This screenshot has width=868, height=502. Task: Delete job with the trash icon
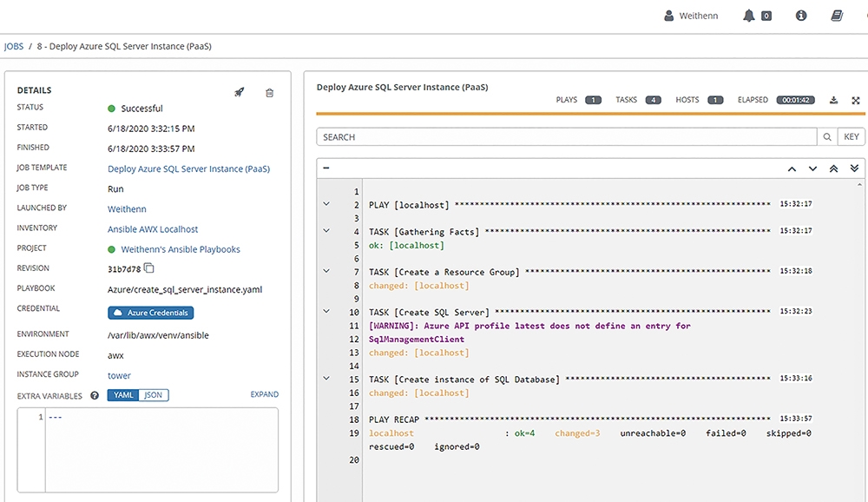[270, 93]
